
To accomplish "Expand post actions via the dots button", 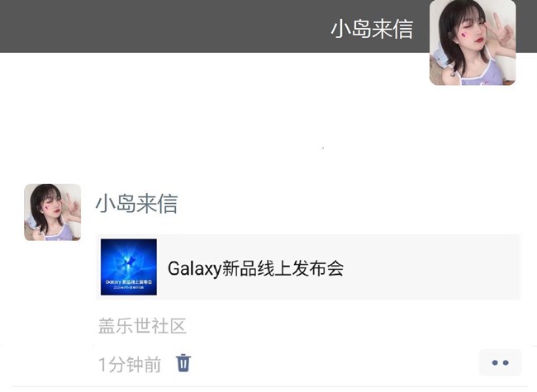I will [x=500, y=362].
